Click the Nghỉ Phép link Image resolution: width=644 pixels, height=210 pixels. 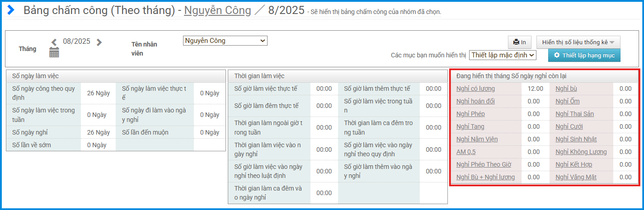point(470,114)
